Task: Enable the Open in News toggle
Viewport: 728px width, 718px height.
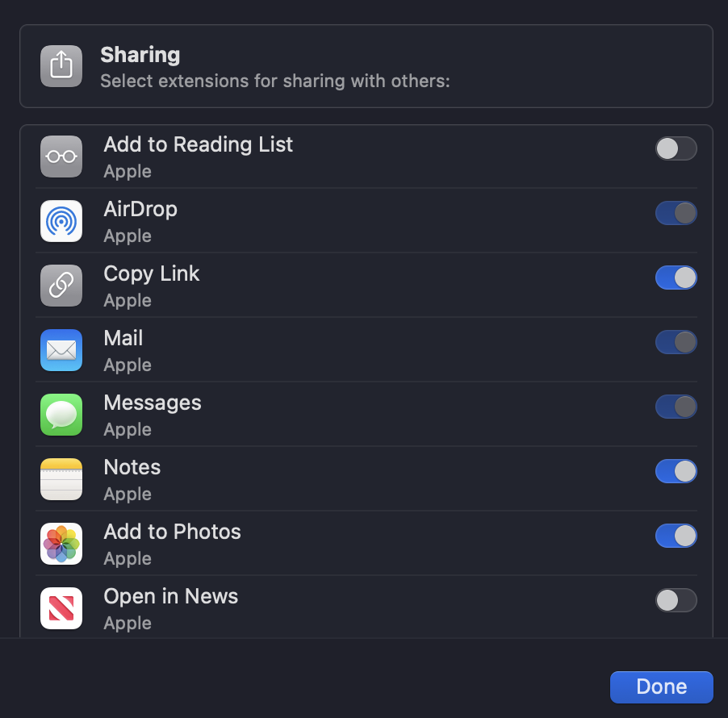Action: pyautogui.click(x=676, y=600)
